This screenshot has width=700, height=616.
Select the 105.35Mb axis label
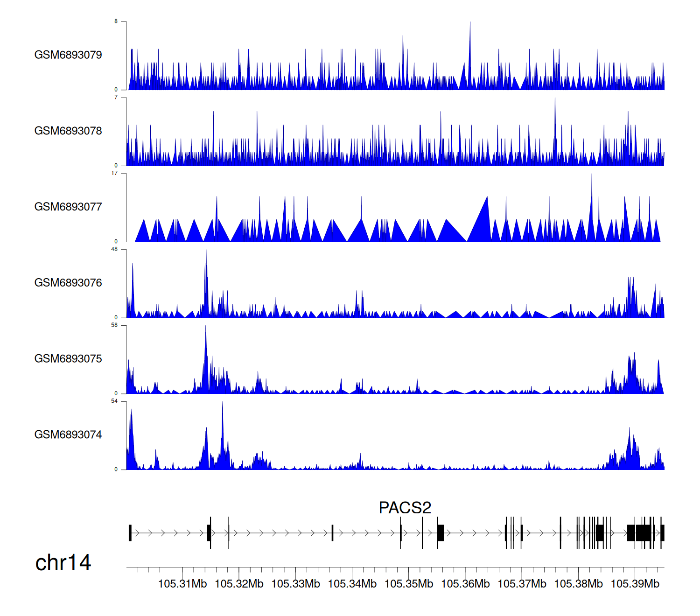pos(409,584)
